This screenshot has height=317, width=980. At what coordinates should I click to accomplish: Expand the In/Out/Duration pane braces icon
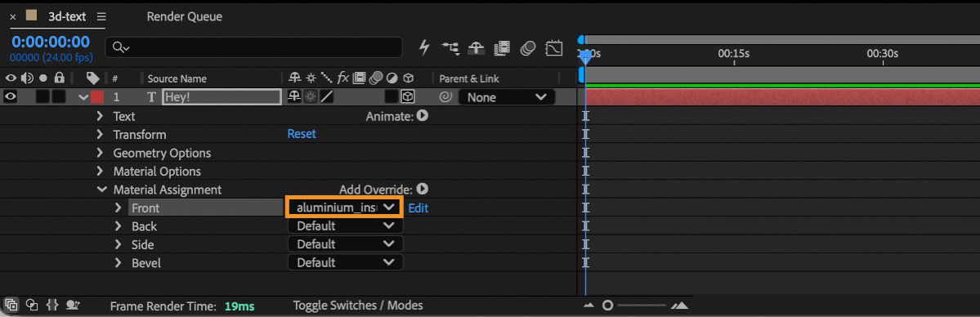pos(52,305)
